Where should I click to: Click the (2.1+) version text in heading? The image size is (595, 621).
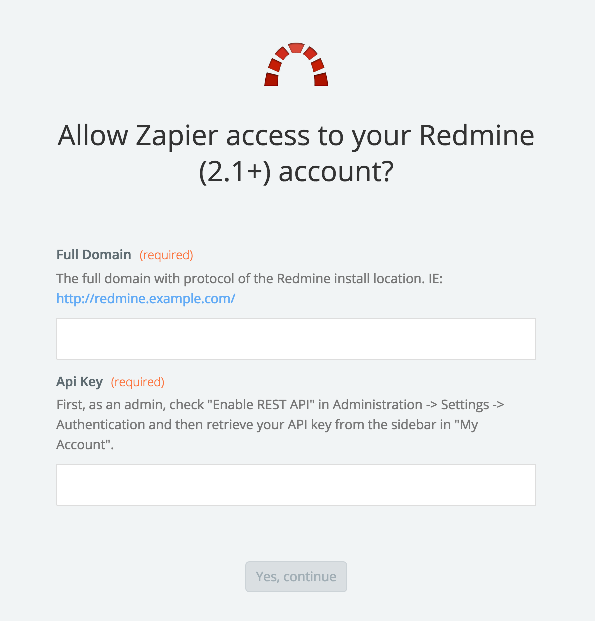point(235,172)
